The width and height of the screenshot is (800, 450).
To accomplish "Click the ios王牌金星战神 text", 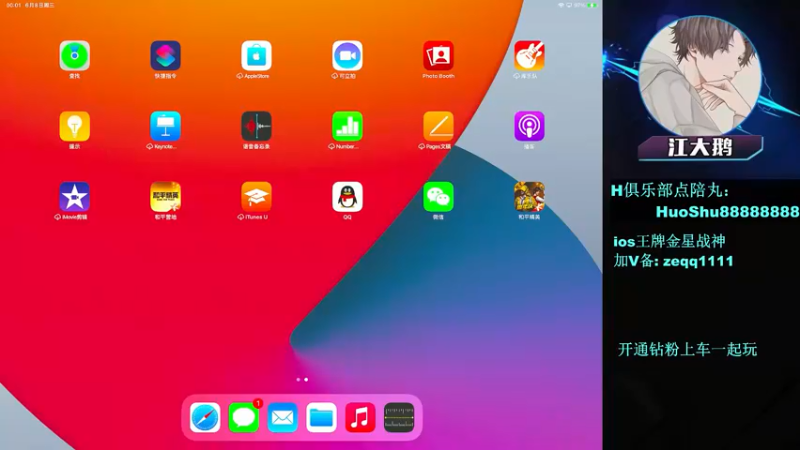I will (669, 241).
